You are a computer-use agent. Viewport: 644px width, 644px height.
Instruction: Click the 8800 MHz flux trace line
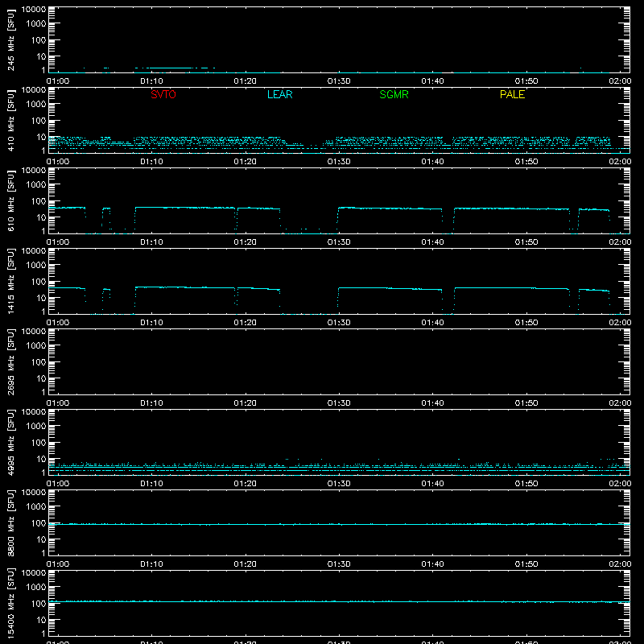tap(339, 524)
